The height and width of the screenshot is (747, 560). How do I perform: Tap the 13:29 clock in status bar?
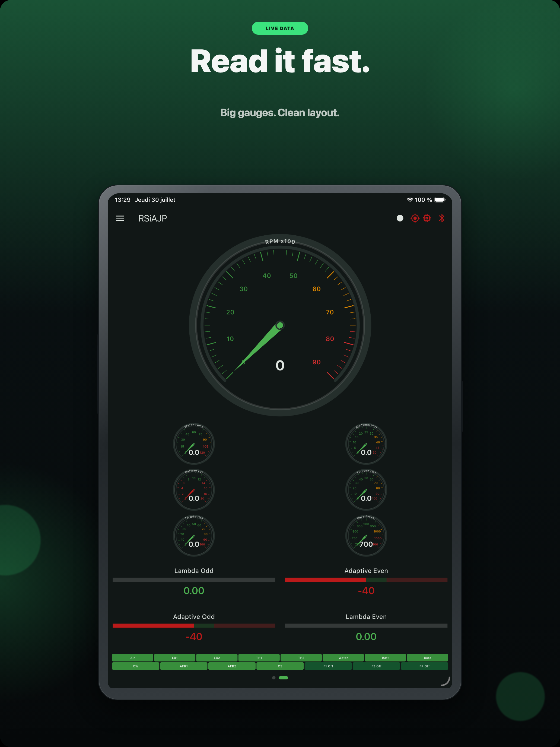(123, 200)
